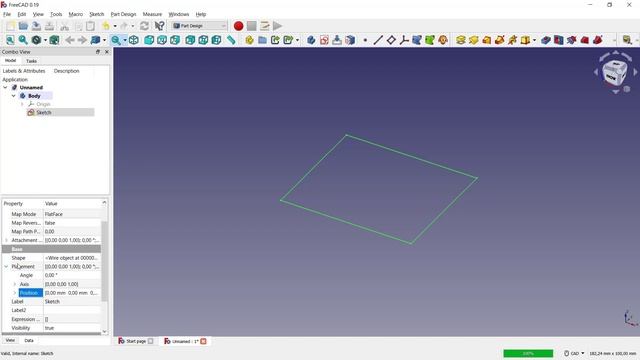
Task: Click the navigation cube in viewport
Action: (615, 73)
